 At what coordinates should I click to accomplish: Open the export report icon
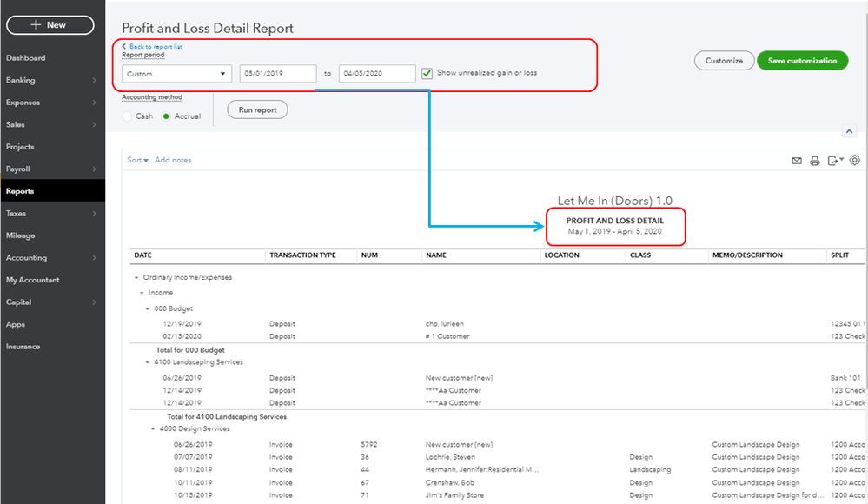point(834,161)
